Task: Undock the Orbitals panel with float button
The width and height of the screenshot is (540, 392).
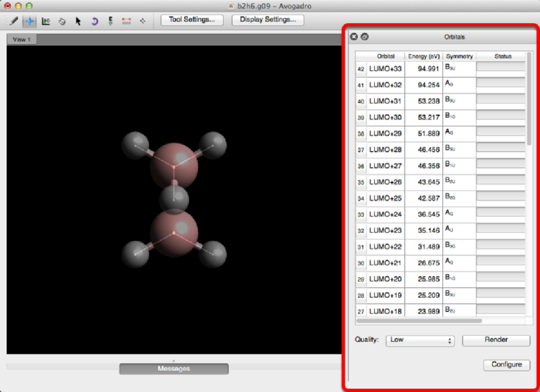Action: coord(364,37)
